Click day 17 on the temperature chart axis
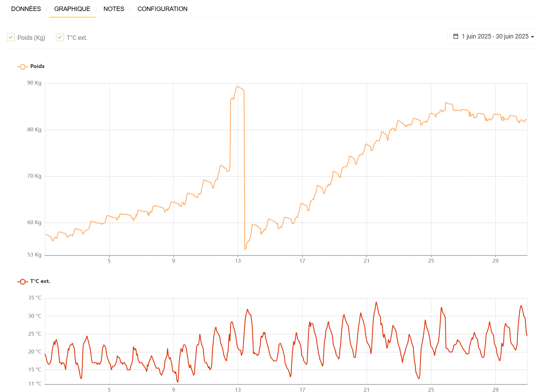Viewport: 536px width, 392px height. tap(302, 390)
